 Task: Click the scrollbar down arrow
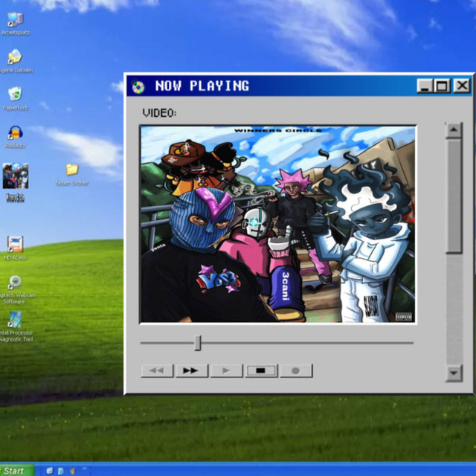(454, 373)
